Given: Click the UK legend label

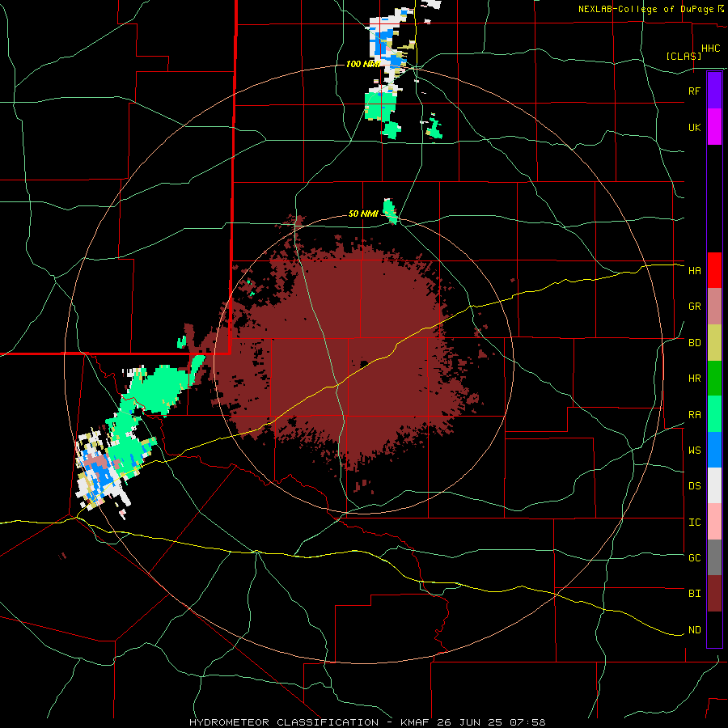Looking at the screenshot, I should (x=694, y=127).
